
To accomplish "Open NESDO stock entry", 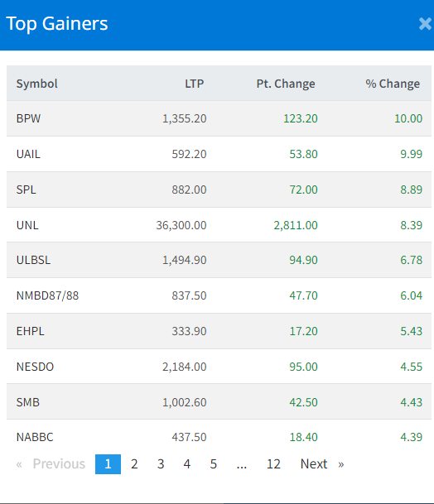I will pos(35,367).
